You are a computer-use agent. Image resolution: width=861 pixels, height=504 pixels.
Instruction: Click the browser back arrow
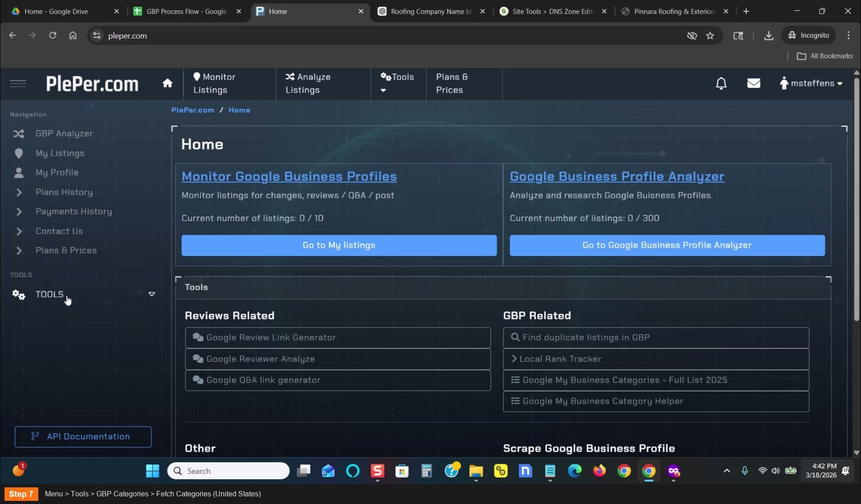pos(12,36)
